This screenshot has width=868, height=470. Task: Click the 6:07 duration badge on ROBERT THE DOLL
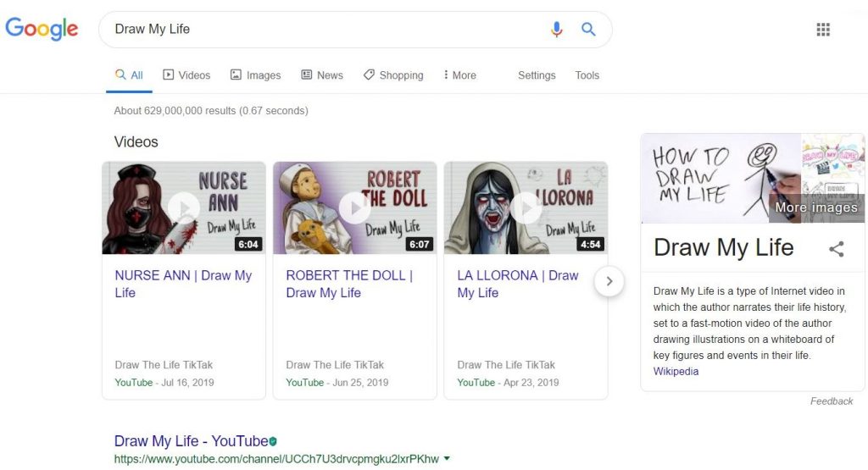[x=419, y=244]
